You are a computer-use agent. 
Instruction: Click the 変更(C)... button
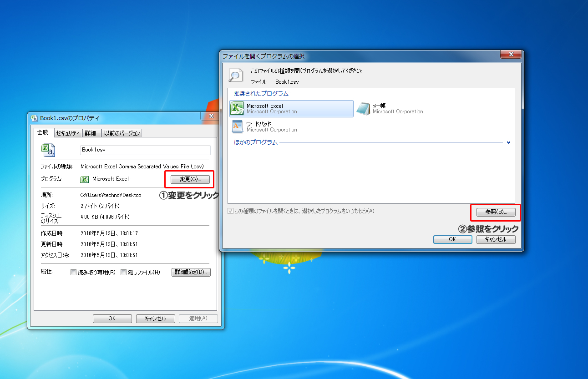190,179
